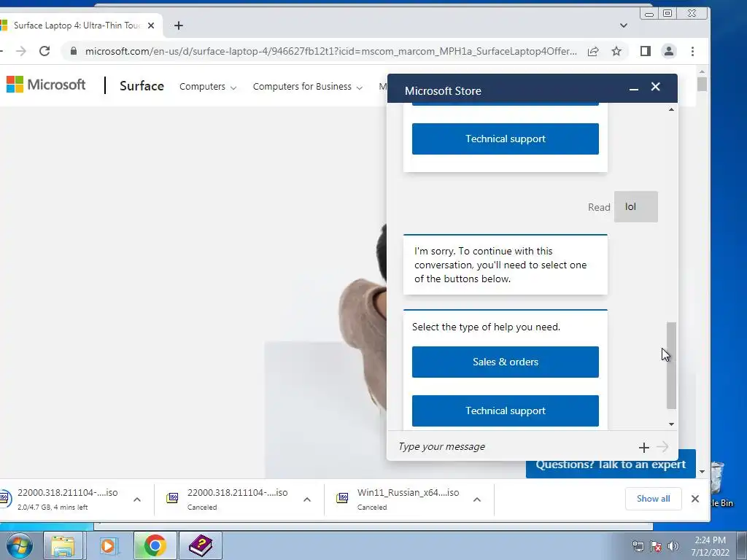The height and width of the screenshot is (560, 747).
Task: Open the volume speaker tray icon
Action: pyautogui.click(x=673, y=546)
